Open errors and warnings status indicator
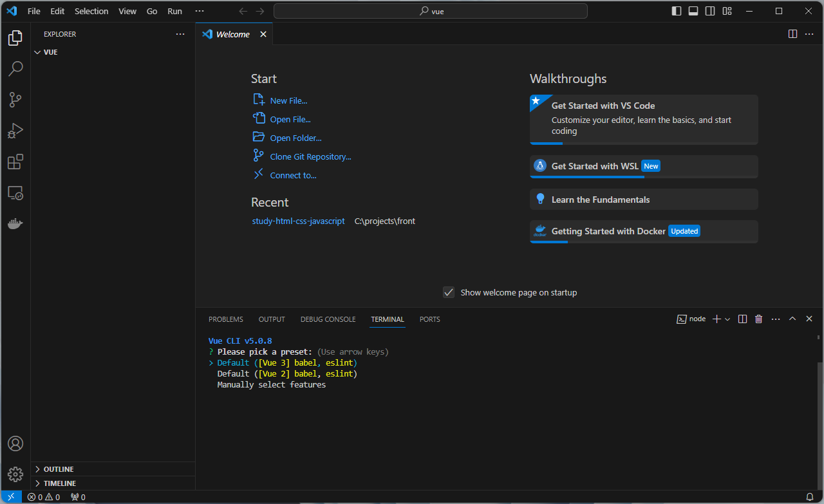 [44, 497]
